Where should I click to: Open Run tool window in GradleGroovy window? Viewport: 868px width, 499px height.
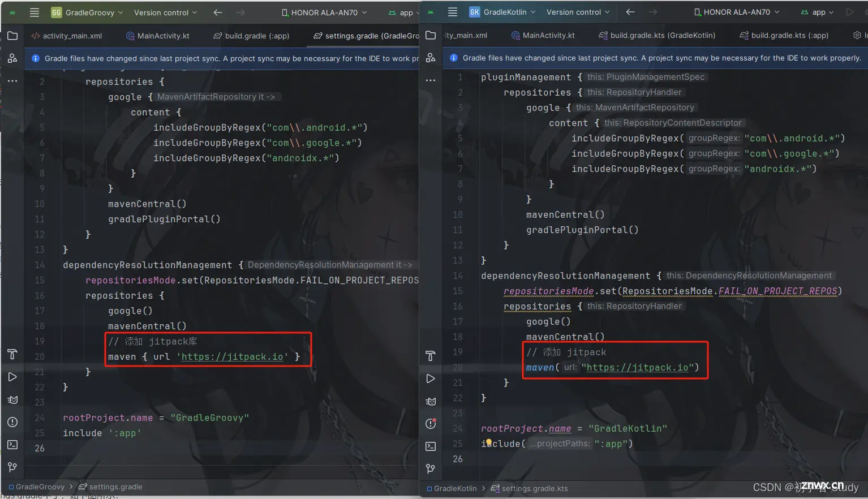coord(12,377)
